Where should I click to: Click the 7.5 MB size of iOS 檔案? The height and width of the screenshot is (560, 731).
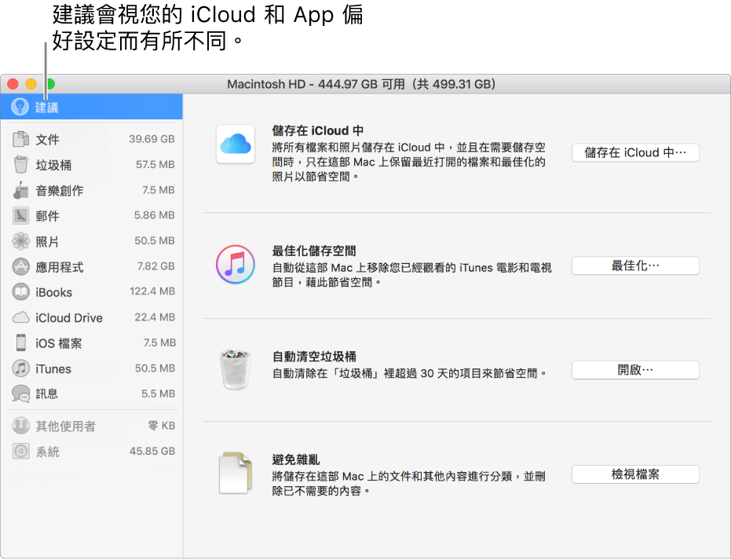159,342
